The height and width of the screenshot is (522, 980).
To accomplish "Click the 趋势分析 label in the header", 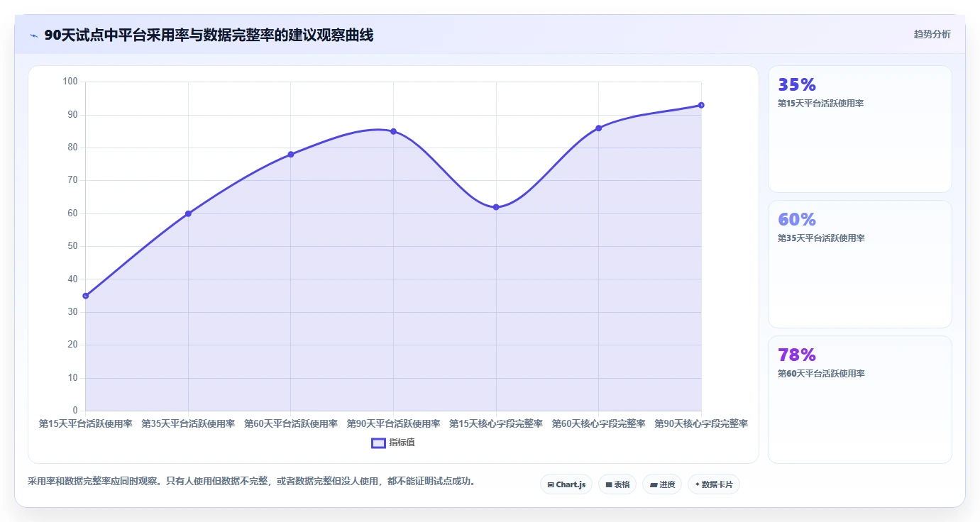I will (x=932, y=35).
